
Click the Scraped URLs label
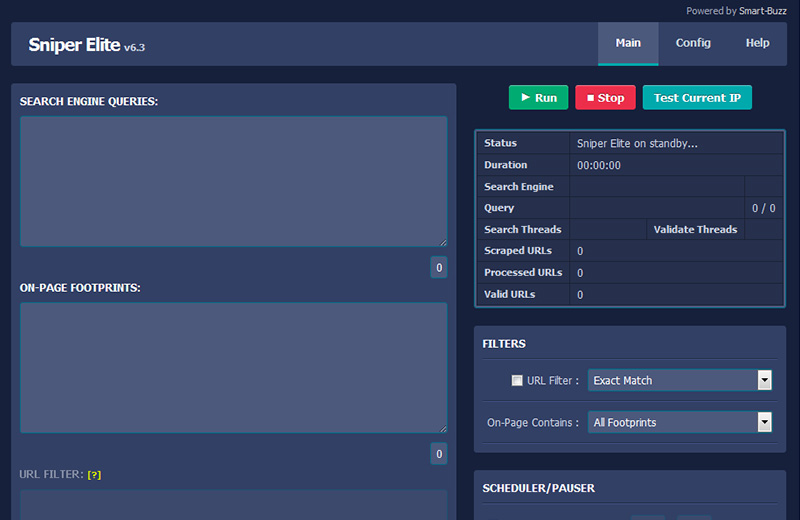pyautogui.click(x=518, y=251)
